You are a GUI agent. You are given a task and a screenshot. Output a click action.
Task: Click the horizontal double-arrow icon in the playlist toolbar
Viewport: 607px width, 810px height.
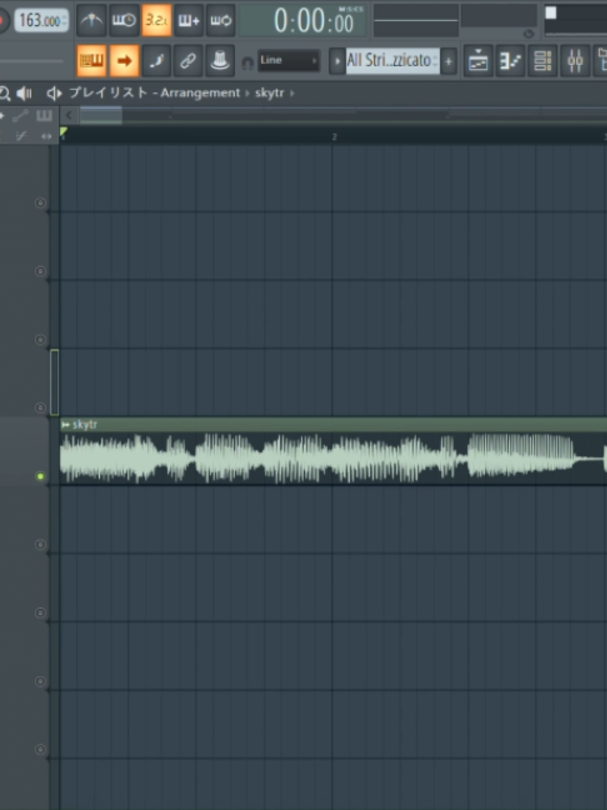(46, 136)
